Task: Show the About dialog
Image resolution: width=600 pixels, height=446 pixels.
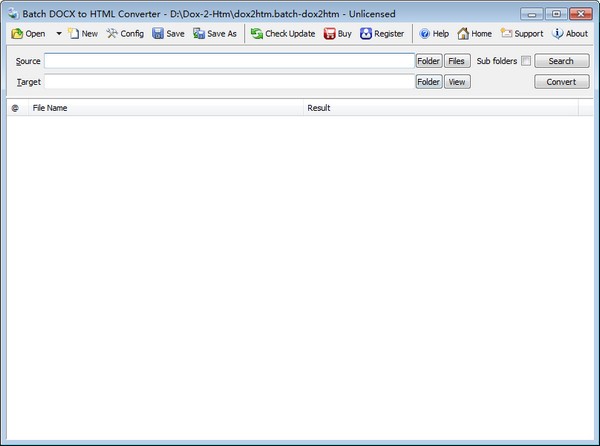Action: pyautogui.click(x=569, y=33)
